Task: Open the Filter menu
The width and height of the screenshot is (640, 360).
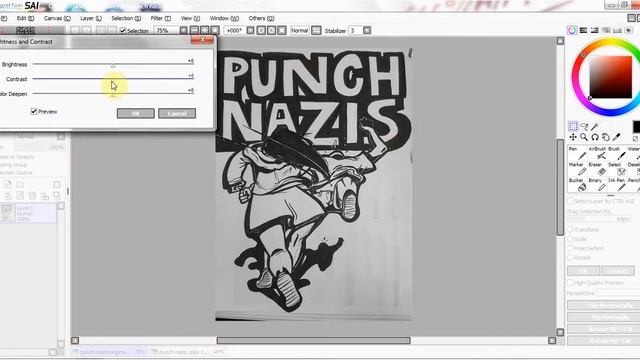Action: (160, 18)
